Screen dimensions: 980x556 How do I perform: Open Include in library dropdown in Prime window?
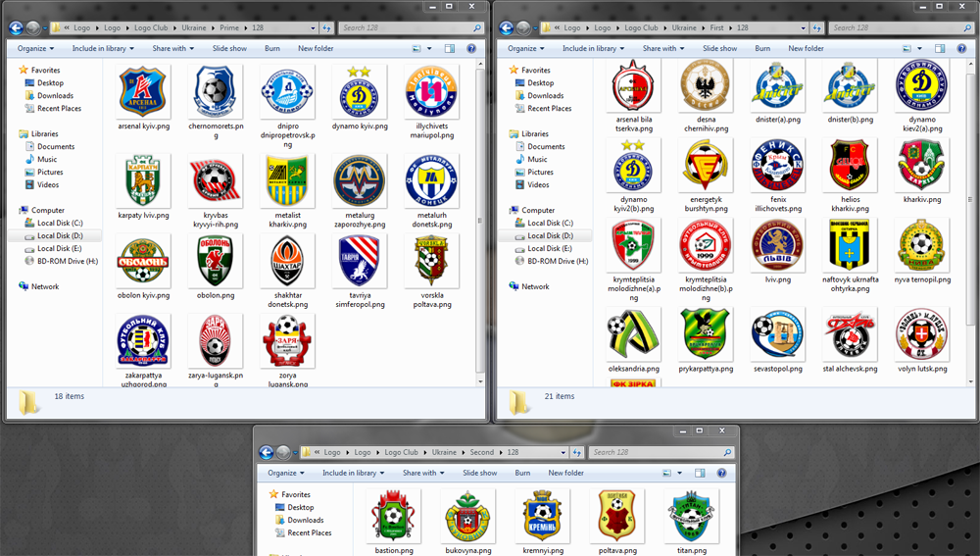103,48
